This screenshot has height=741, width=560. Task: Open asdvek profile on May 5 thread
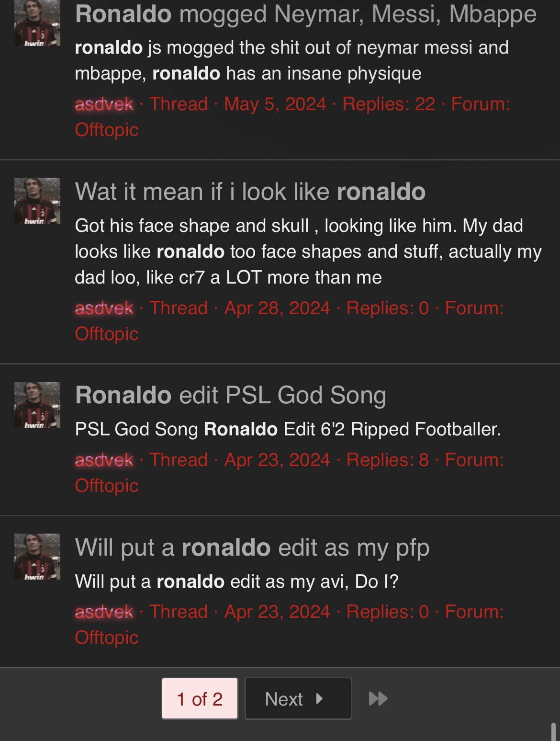[104, 104]
